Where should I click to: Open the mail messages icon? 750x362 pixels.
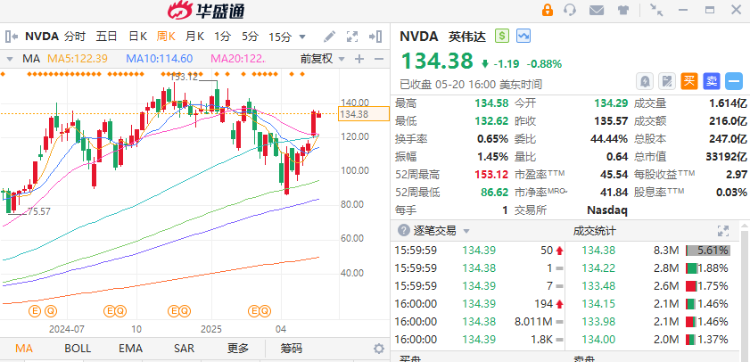(x=596, y=10)
